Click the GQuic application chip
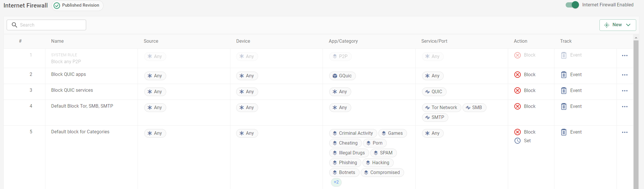Image resolution: width=644 pixels, height=189 pixels. [x=342, y=76]
